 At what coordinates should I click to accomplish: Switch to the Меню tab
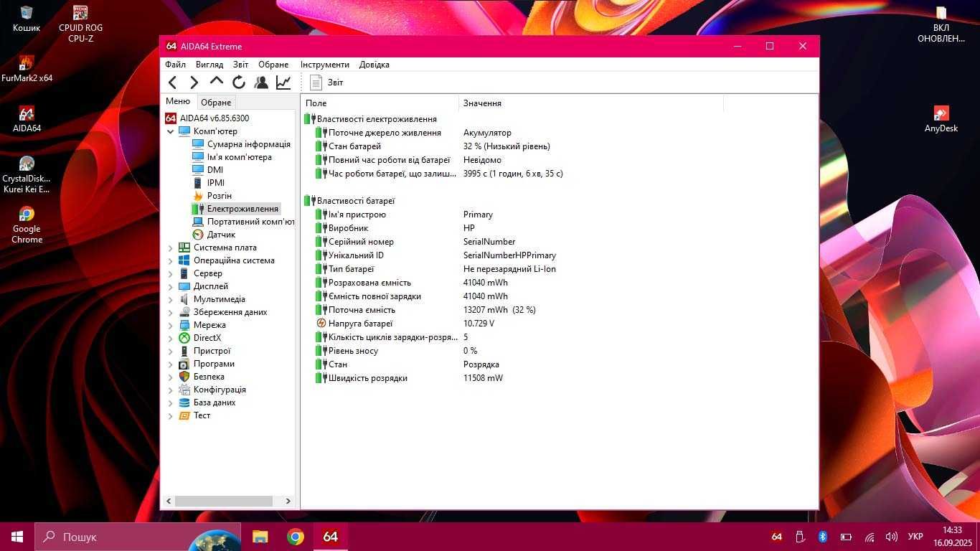pyautogui.click(x=178, y=101)
